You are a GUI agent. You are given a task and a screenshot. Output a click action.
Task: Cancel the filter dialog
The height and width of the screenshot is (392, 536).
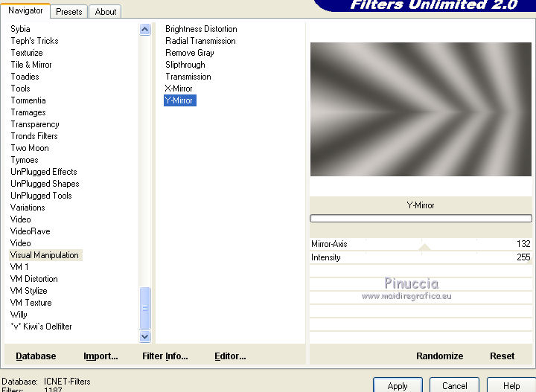(454, 385)
